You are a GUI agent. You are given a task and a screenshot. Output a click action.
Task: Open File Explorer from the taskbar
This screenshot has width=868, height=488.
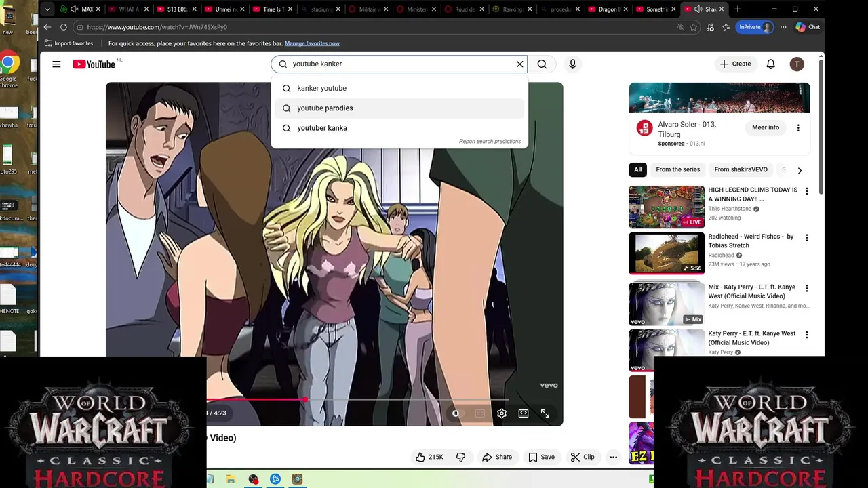click(231, 479)
